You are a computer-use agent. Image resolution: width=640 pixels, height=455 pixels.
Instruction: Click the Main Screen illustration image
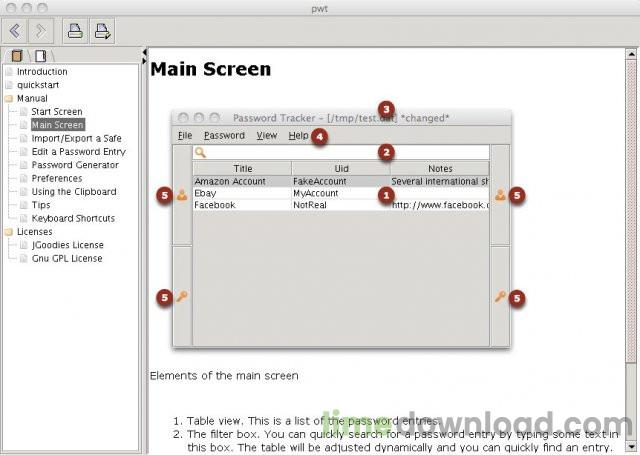pos(341,226)
